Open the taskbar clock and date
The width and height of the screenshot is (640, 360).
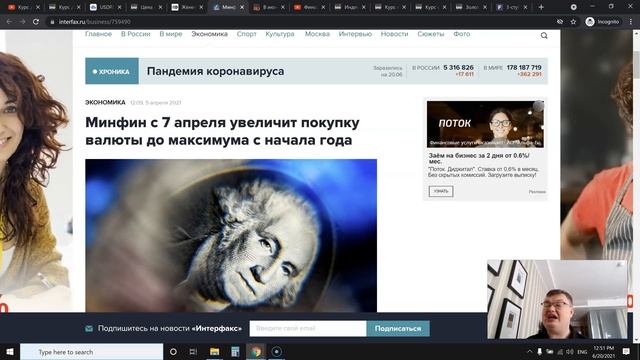603,352
